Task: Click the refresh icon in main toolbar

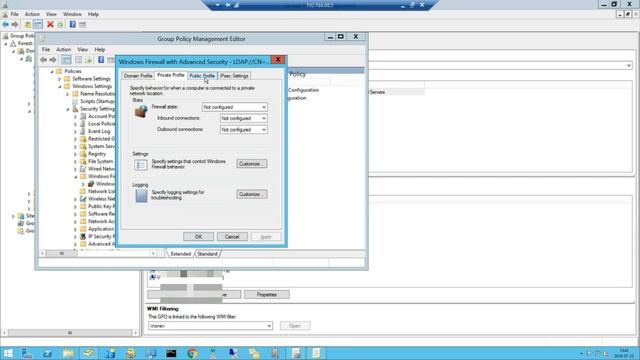Action: coord(60,24)
